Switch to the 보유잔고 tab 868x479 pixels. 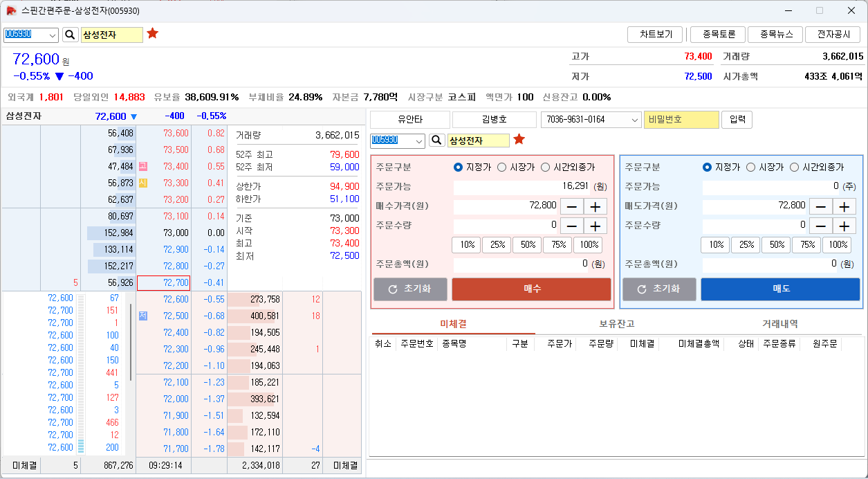[616, 324]
